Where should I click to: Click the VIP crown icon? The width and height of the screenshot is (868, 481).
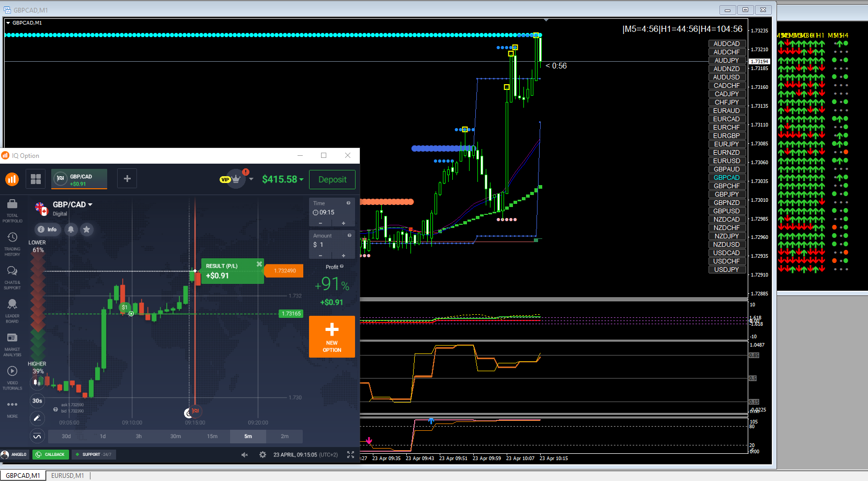(x=235, y=179)
